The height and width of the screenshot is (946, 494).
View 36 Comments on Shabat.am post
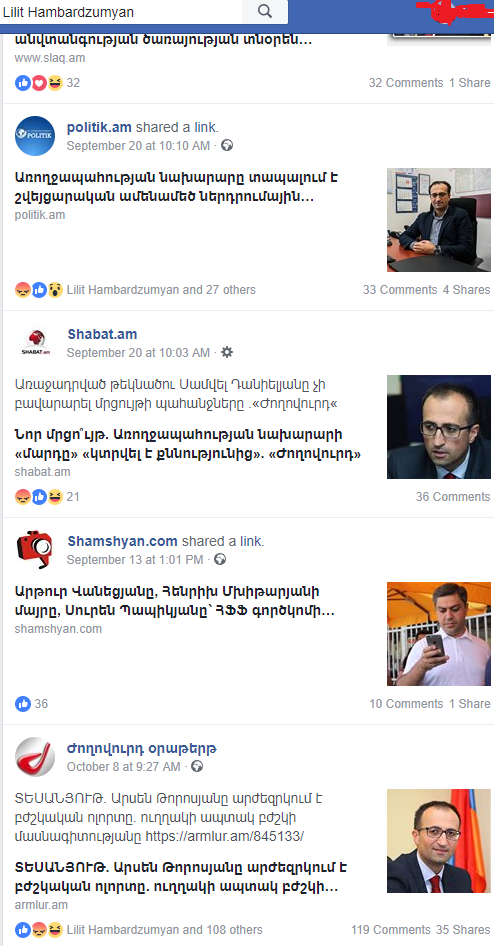point(453,497)
